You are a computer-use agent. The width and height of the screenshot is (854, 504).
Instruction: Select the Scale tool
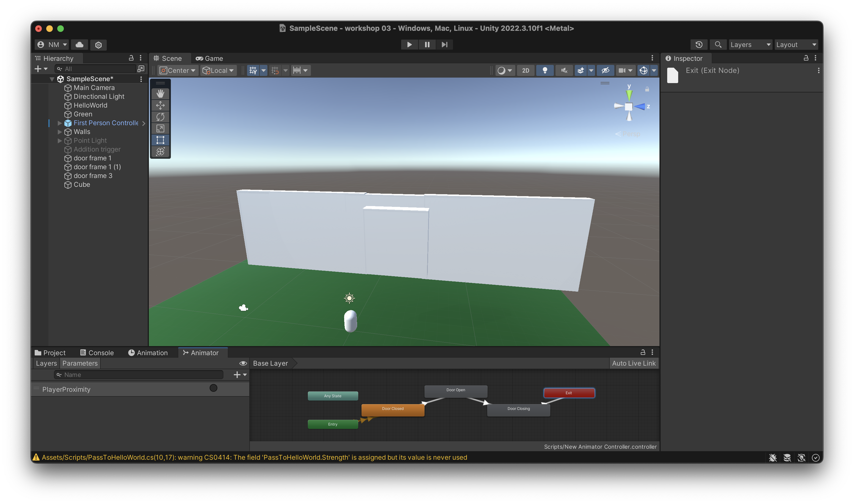[160, 128]
